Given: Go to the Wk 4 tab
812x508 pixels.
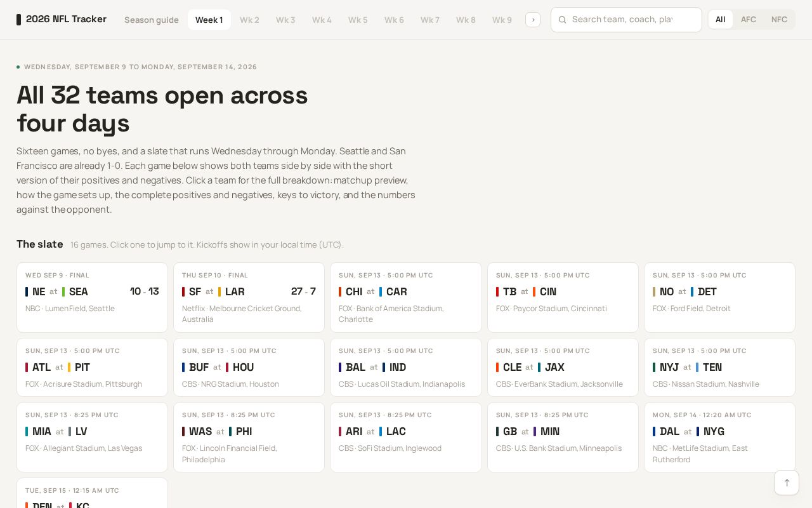Looking at the screenshot, I should [x=322, y=20].
